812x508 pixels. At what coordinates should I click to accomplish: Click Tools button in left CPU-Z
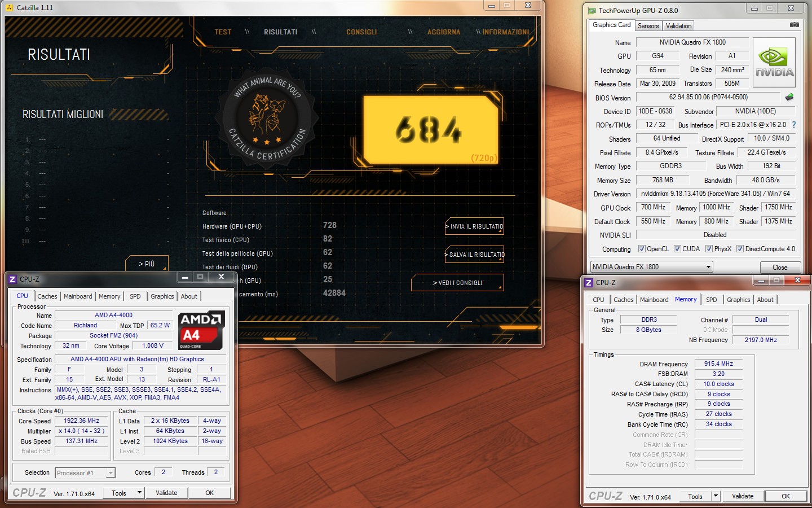[x=119, y=493]
